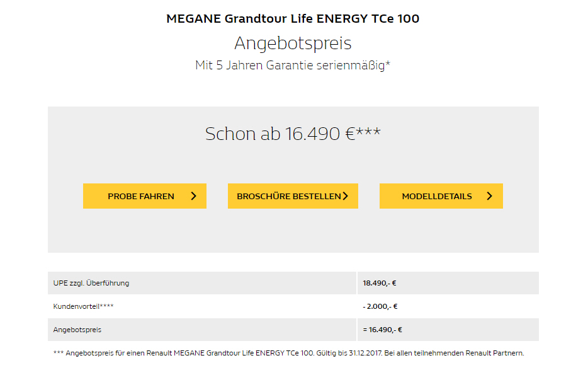The height and width of the screenshot is (387, 588).
Task: Click the PROBE FAHREN button
Action: (x=145, y=196)
